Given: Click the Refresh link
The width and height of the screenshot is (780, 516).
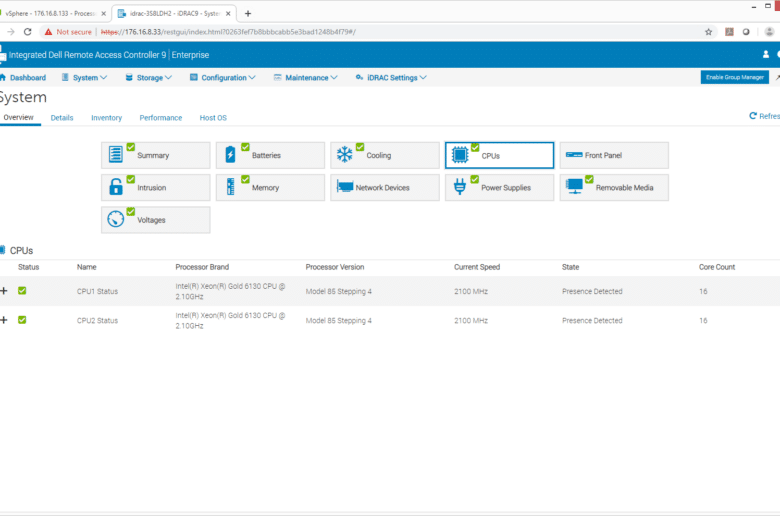Looking at the screenshot, I should pyautogui.click(x=765, y=116).
